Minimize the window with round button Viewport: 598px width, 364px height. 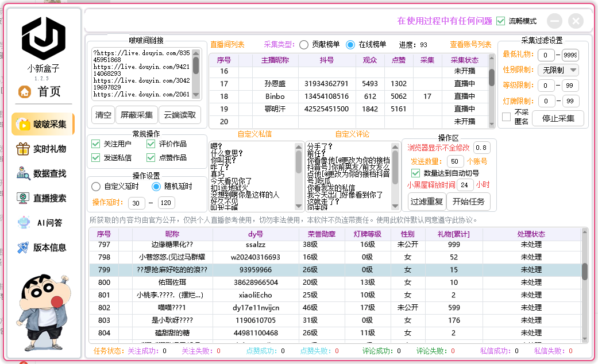(554, 21)
